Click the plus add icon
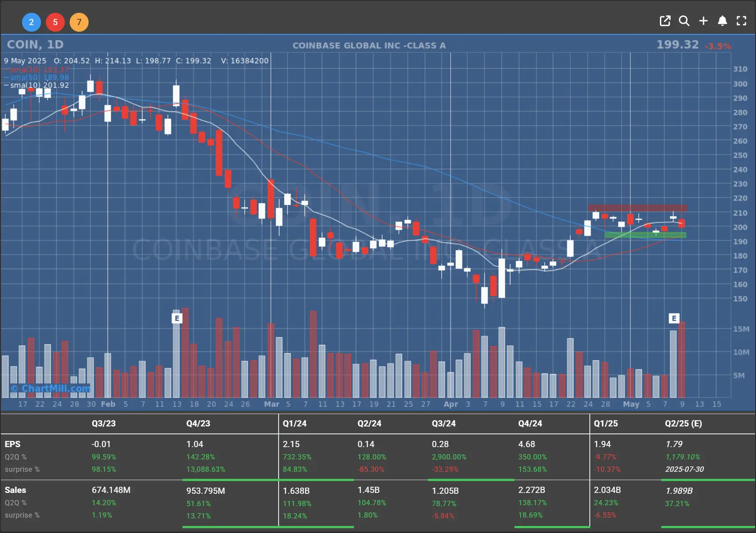756x533 pixels. (x=704, y=21)
